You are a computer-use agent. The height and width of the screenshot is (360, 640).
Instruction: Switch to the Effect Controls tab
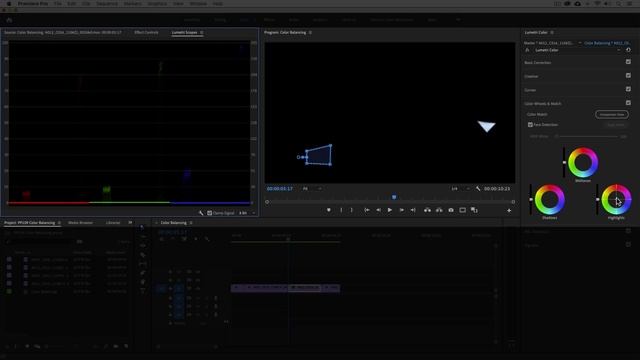[x=146, y=32]
